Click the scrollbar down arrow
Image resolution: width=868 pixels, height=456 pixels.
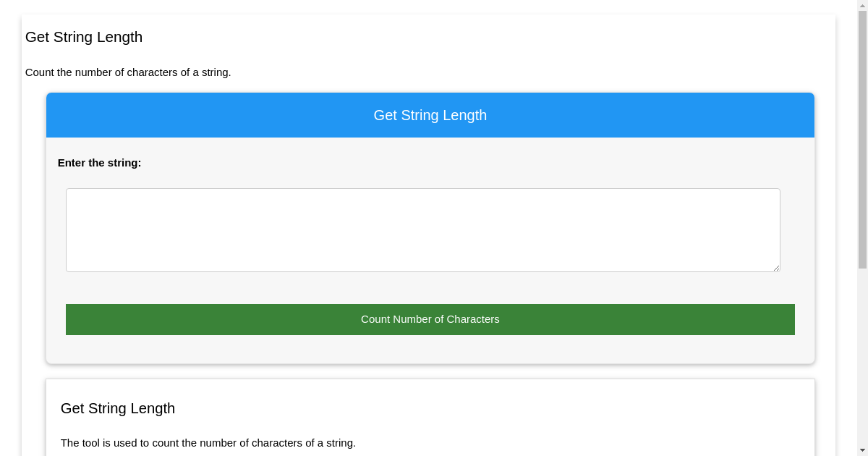pos(863,449)
